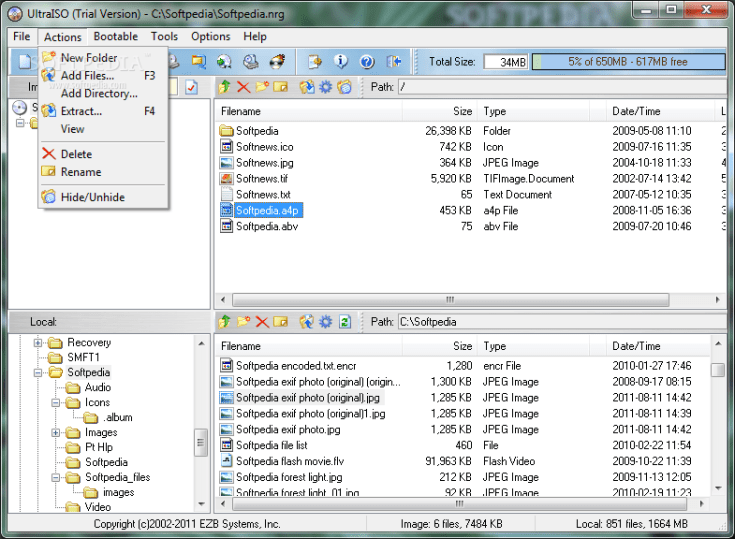Viewport: 735px width, 539px height.
Task: Click blue gear icon in local toolbar
Action: [x=325, y=322]
